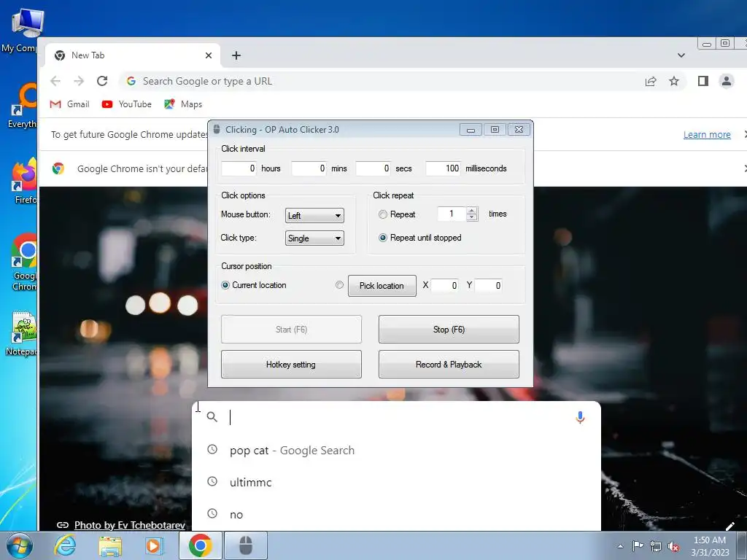Screen dimensions: 747x560
Task: Open Internet Explorer from taskbar
Action: (65, 545)
